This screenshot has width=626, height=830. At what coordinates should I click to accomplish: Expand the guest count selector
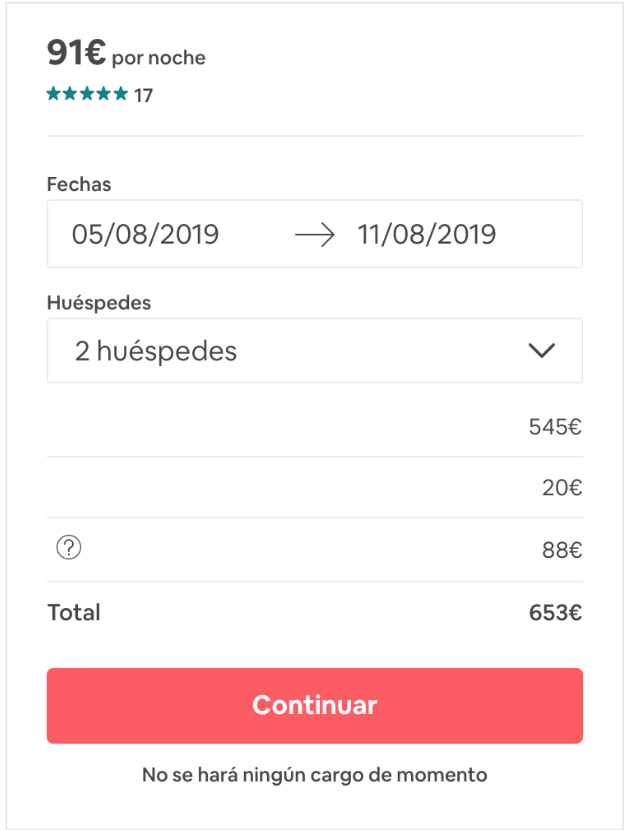click(x=314, y=350)
